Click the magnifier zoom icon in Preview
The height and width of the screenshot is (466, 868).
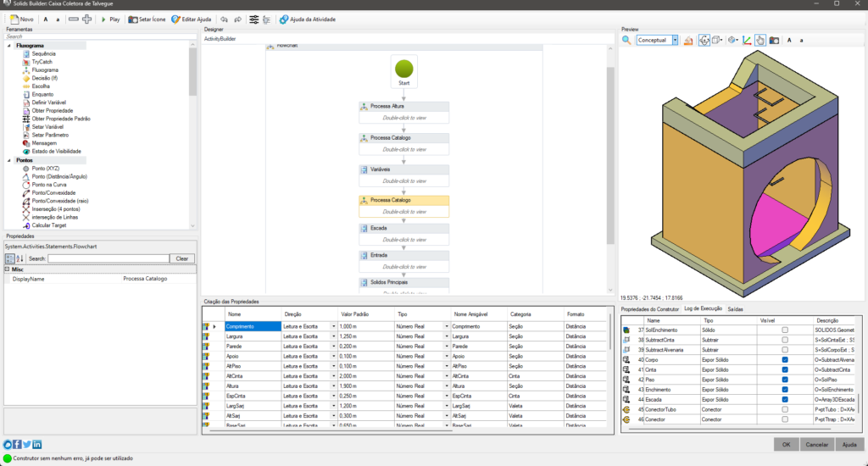[x=626, y=40]
